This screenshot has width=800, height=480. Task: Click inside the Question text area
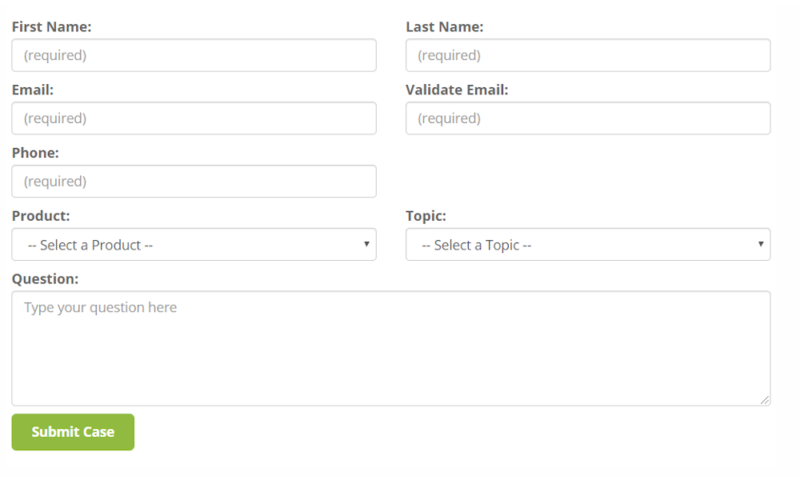pos(391,348)
